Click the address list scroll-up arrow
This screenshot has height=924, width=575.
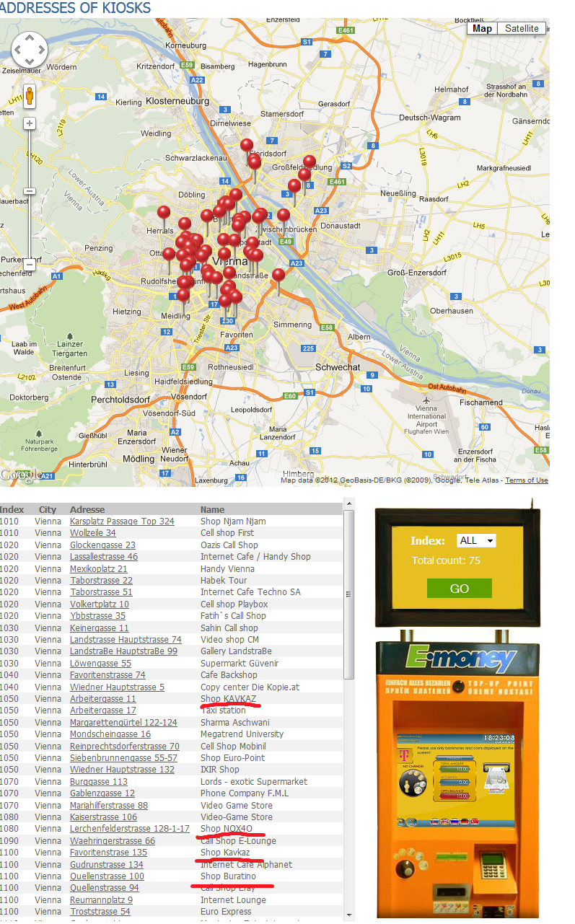(349, 503)
